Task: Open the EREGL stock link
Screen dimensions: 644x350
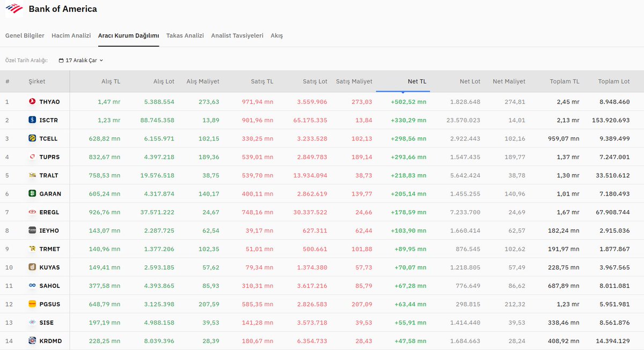Action: 49,212
